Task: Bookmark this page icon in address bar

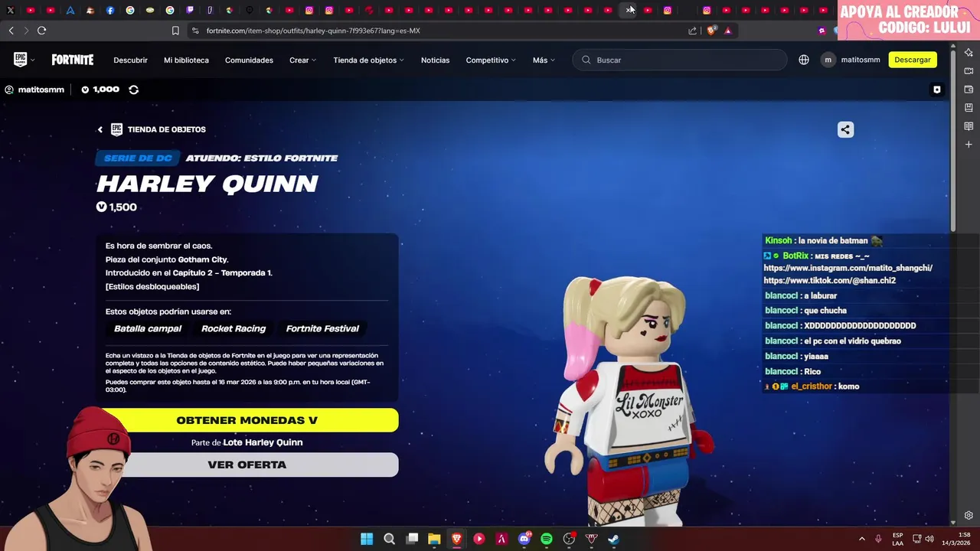Action: [x=175, y=31]
